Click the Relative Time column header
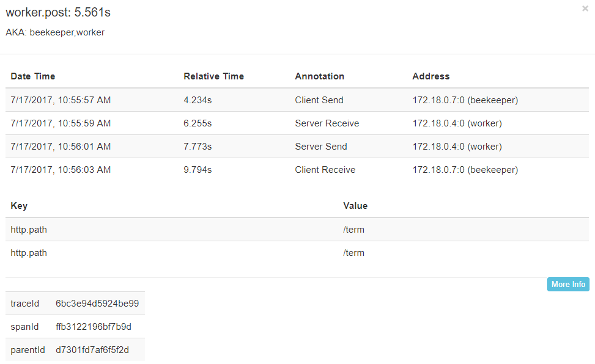This screenshot has width=595, height=364. (213, 76)
